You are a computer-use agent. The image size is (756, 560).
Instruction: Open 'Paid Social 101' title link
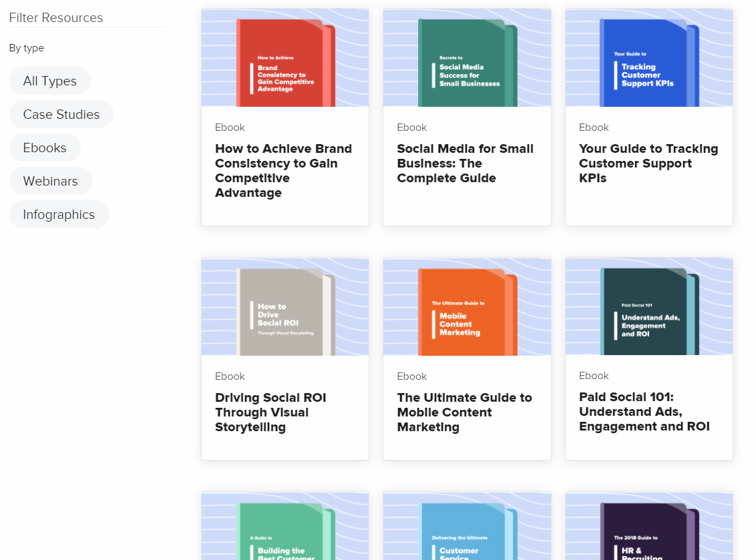pyautogui.click(x=644, y=411)
